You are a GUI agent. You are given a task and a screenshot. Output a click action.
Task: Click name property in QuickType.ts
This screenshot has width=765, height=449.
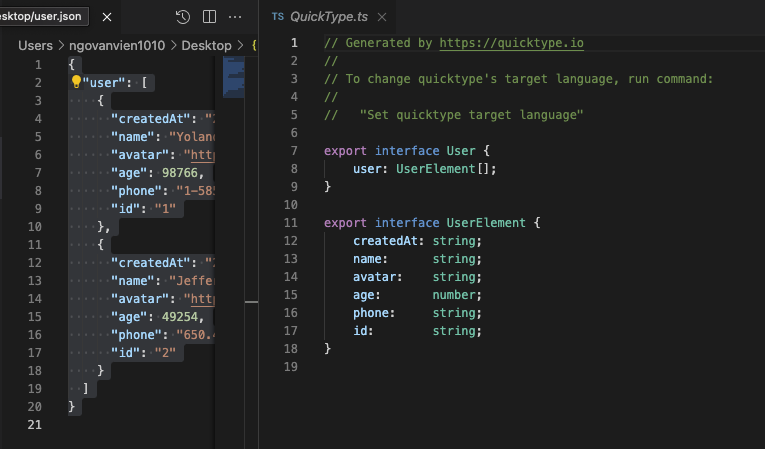click(x=367, y=259)
